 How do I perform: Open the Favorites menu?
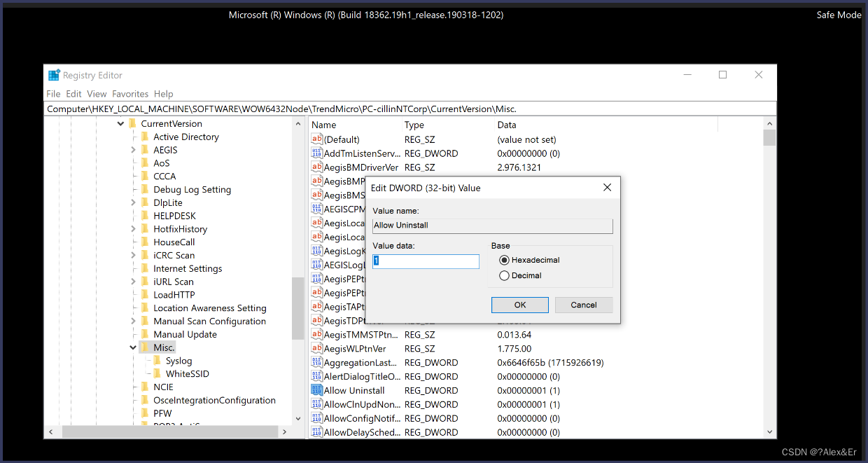pyautogui.click(x=130, y=94)
